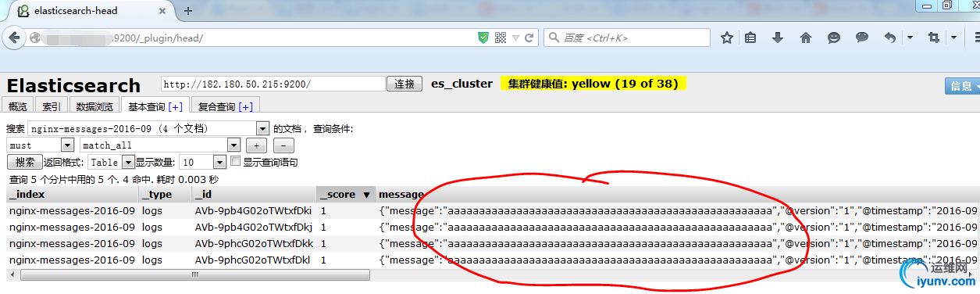The image size is (980, 294).
Task: Add a query condition with + button
Action: click(256, 145)
